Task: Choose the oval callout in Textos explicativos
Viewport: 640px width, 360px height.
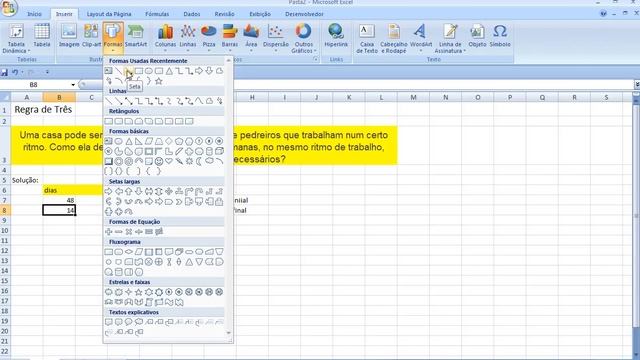Action: click(129, 322)
